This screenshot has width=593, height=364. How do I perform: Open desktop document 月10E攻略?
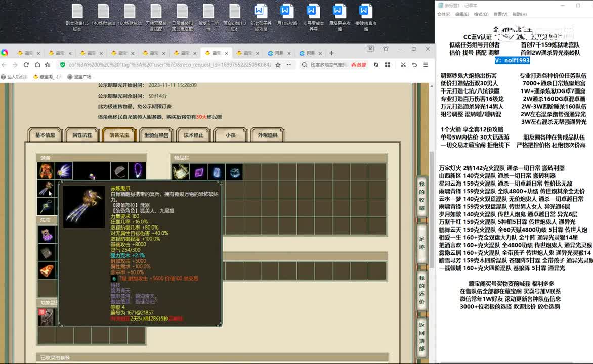287,15
